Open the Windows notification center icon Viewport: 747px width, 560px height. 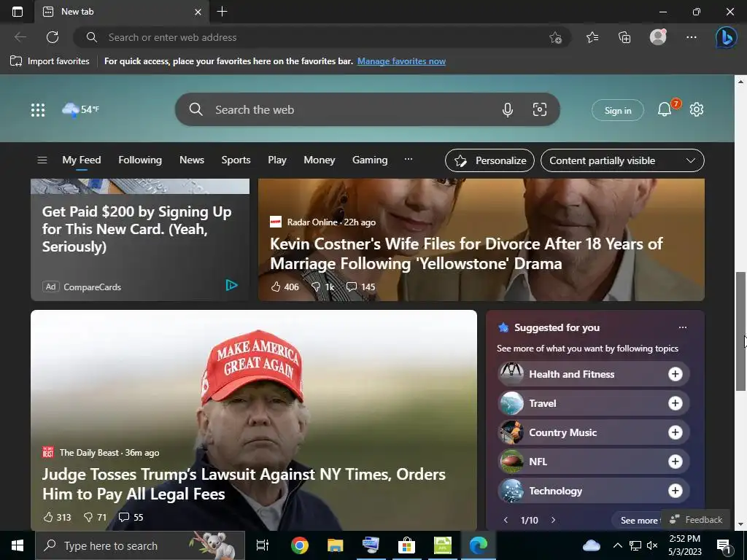pos(724,545)
